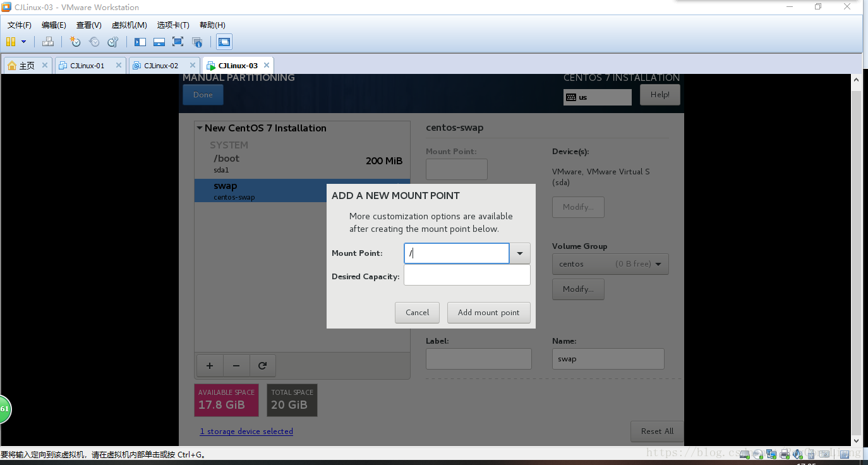Collapse the New CentOS 7 Installation section
Image resolution: width=868 pixels, height=465 pixels.
(x=200, y=128)
